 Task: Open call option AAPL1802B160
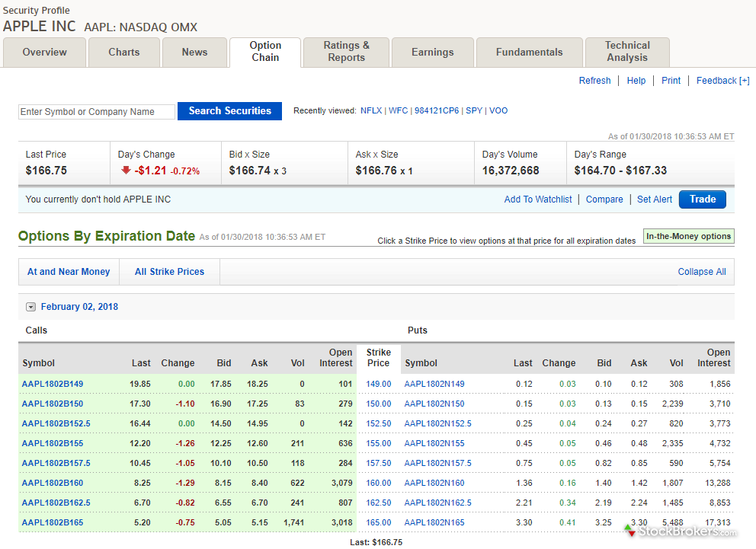[52, 483]
